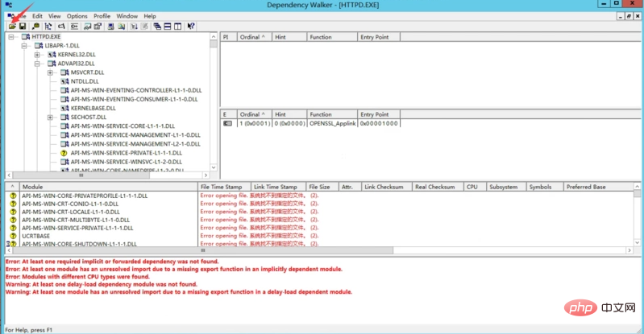The image size is (644, 334).
Task: Open the Window menu
Action: (x=127, y=16)
